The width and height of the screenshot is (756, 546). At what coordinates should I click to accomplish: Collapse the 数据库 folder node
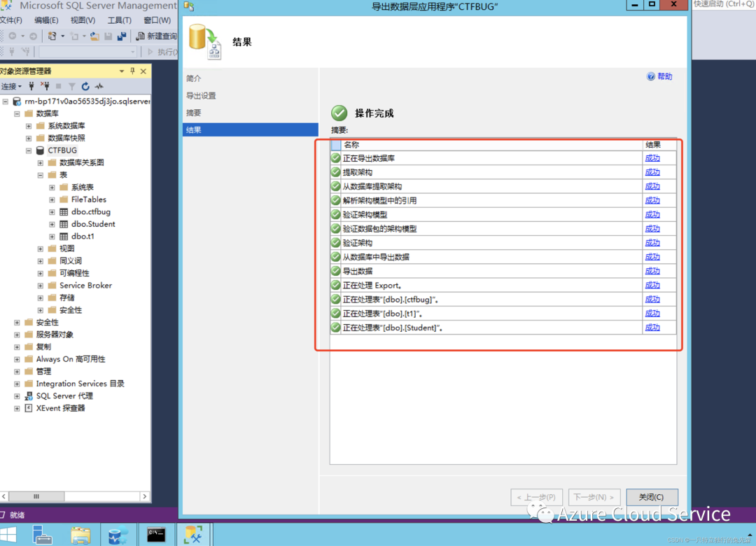[17, 114]
